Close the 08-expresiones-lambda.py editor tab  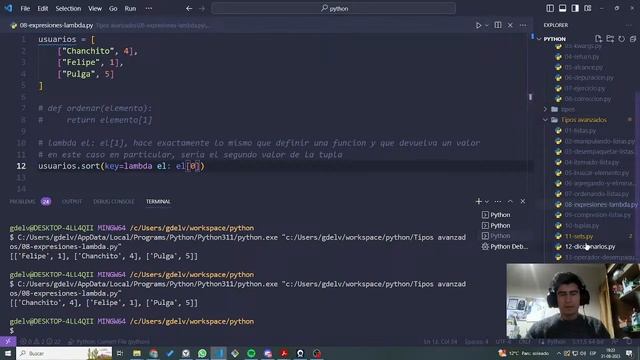[510, 25]
